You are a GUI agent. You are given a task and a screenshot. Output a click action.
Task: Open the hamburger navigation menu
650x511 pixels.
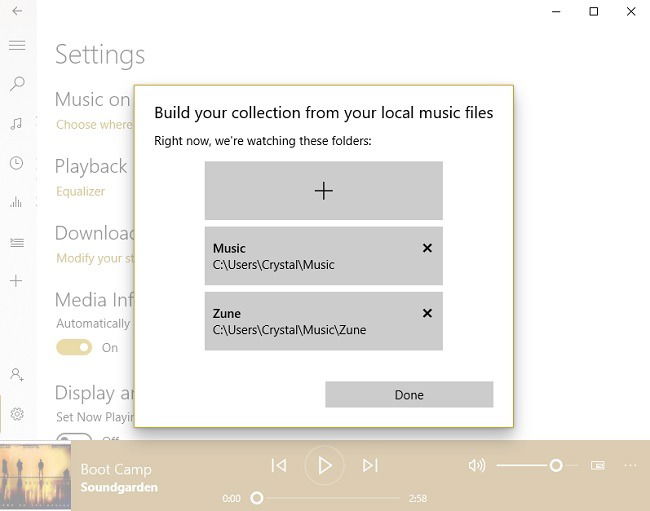[17, 45]
